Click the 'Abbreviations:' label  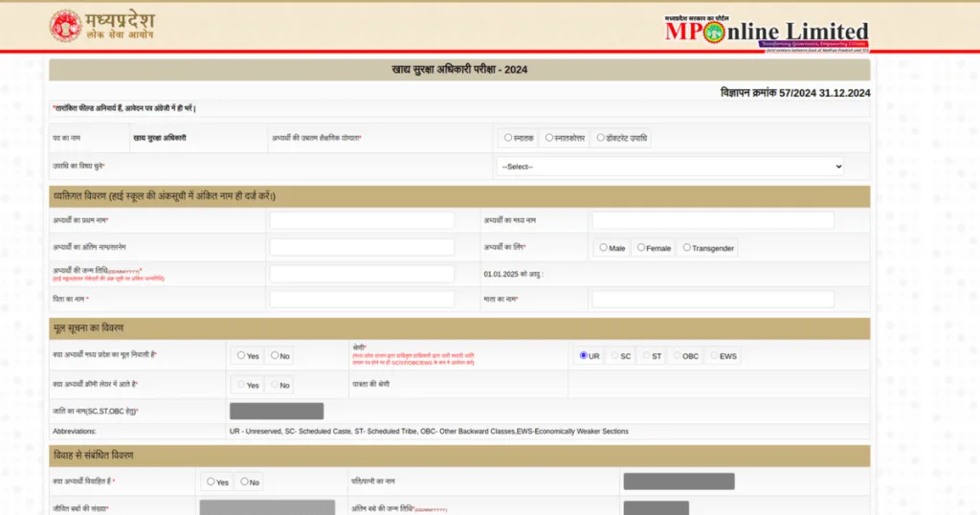[x=75, y=432]
